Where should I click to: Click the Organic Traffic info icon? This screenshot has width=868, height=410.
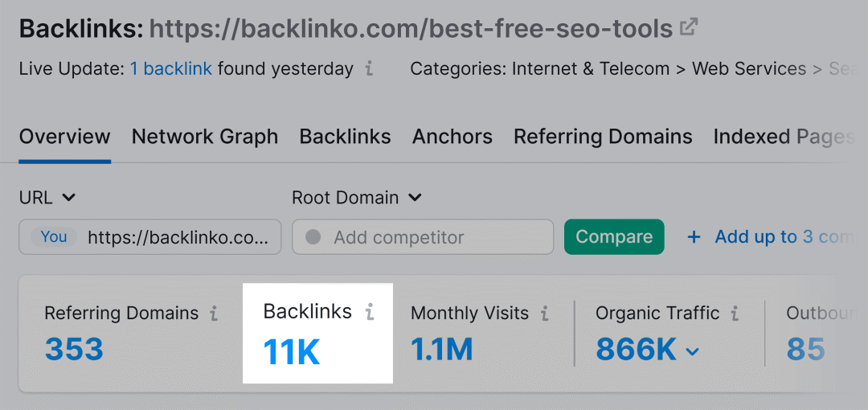tap(735, 314)
